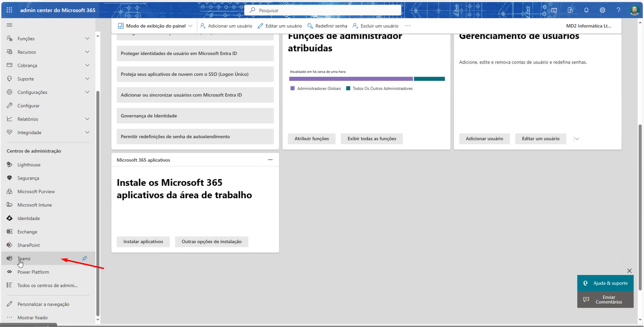The image size is (644, 327).
Task: Open the settings gear in header
Action: (x=602, y=10)
